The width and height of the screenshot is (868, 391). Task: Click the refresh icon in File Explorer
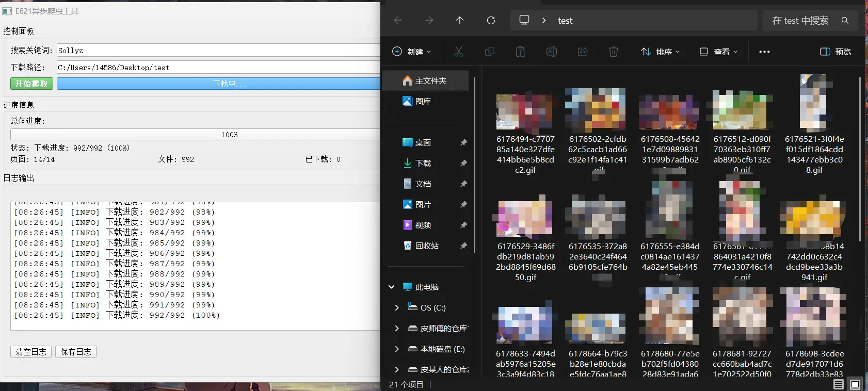[x=491, y=21]
